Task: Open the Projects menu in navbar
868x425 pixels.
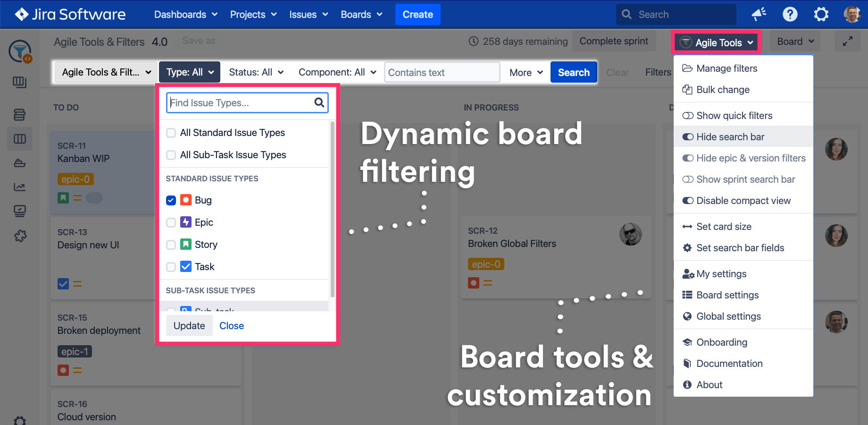Action: pyautogui.click(x=253, y=15)
